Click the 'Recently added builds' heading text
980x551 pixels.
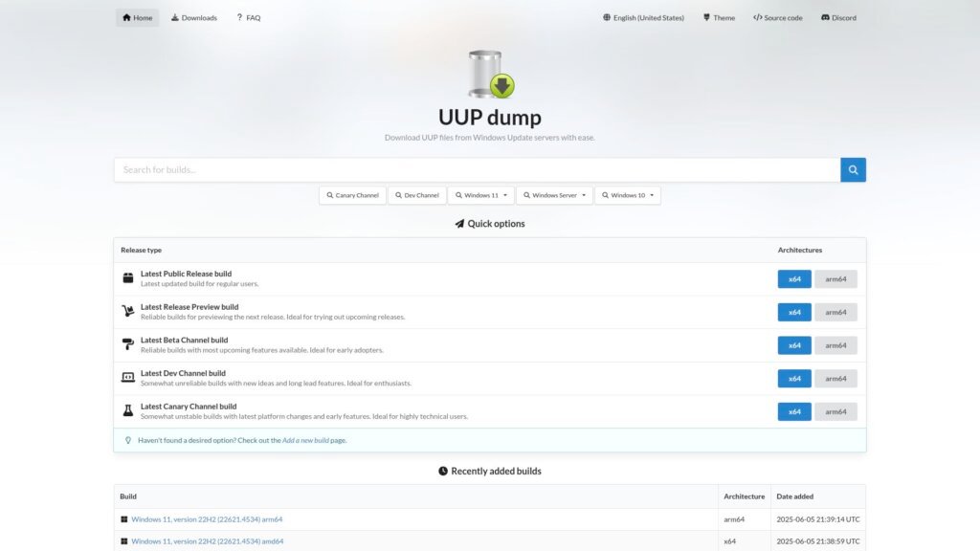point(497,471)
